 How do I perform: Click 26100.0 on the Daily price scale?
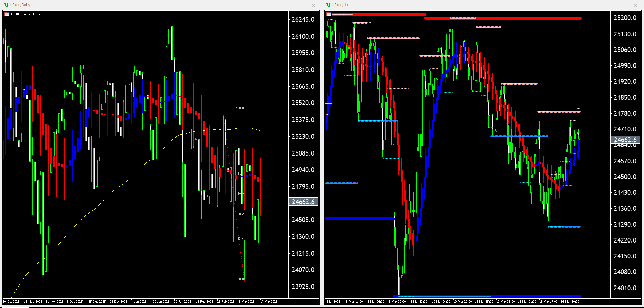tap(303, 36)
